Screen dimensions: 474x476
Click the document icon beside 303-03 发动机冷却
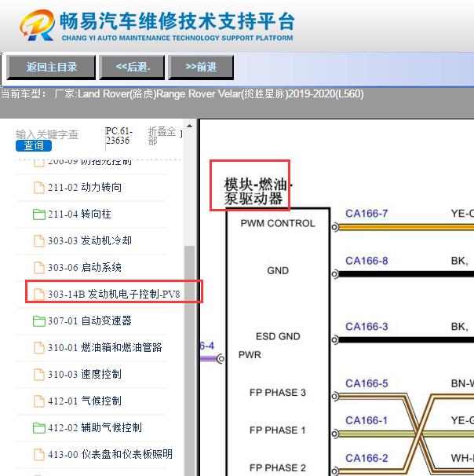point(38,241)
